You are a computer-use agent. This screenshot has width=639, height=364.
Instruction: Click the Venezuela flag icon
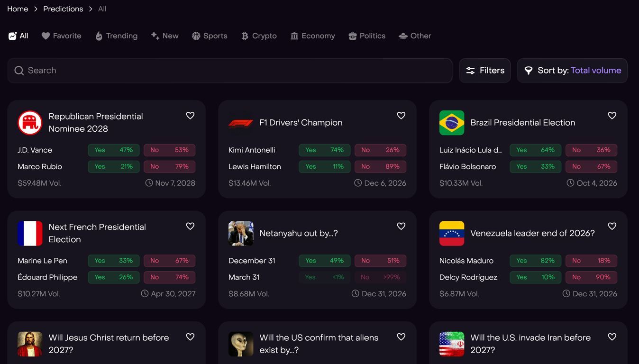click(x=452, y=233)
